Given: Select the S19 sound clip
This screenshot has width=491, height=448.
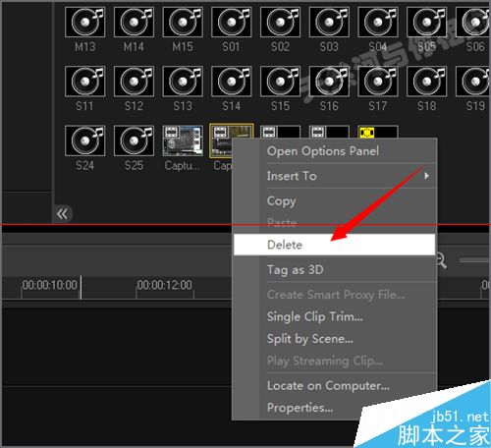Looking at the screenshot, I should coord(473,82).
